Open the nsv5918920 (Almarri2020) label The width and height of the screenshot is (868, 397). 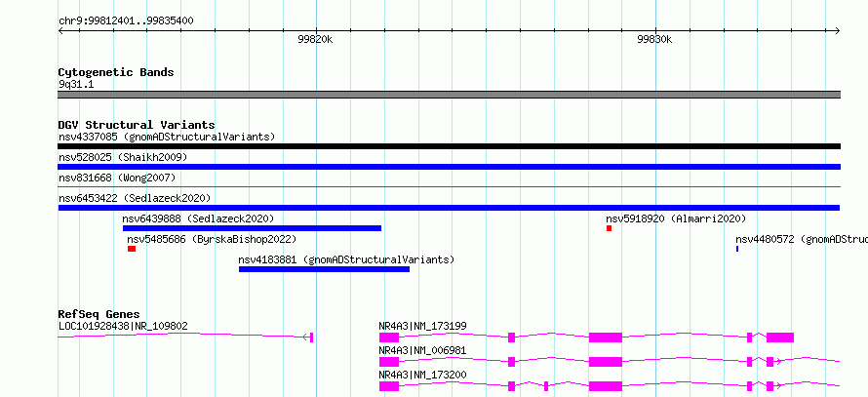pos(676,218)
